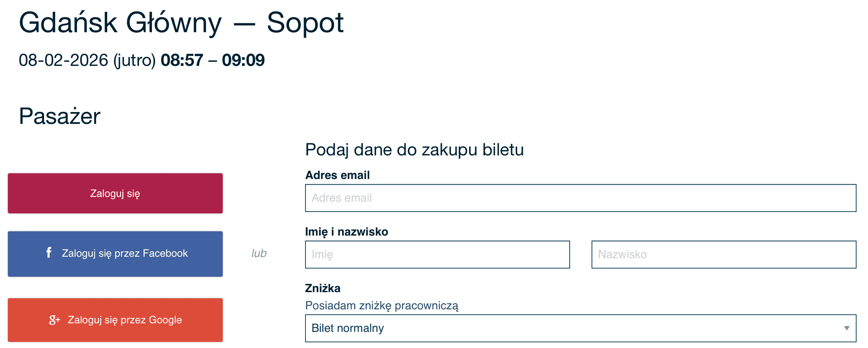Screen dimensions: 868x348
Task: Log in via the Google button text
Action: click(x=125, y=320)
